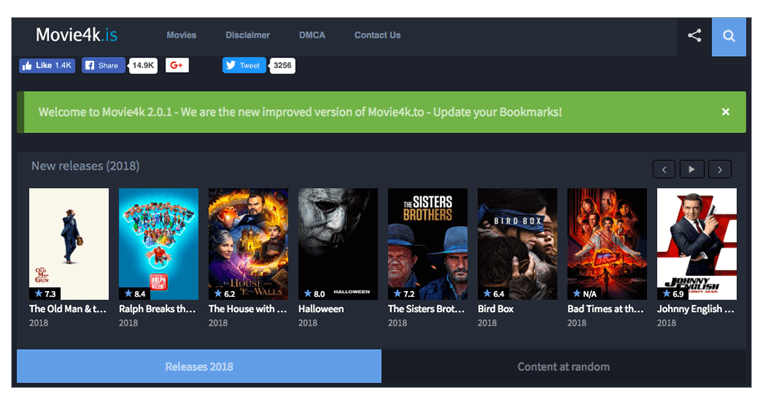Open the Bird Box movie poster
Viewport: 776px width, 406px height.
tap(517, 244)
